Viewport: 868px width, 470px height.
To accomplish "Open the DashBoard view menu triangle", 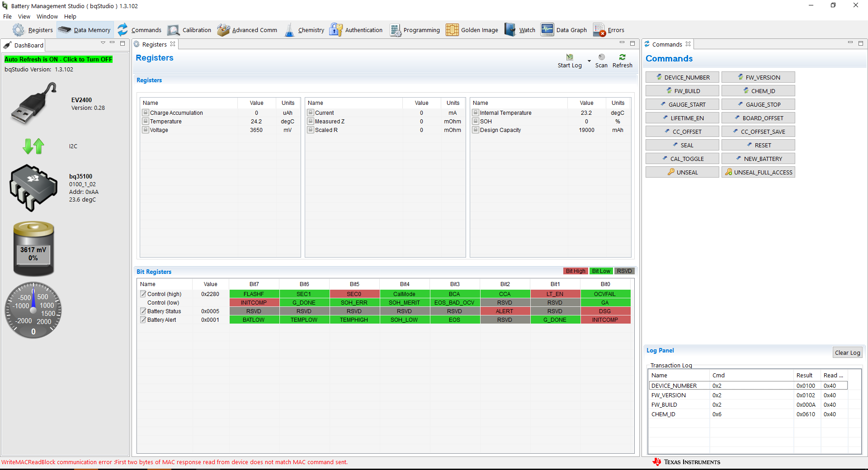I will (103, 43).
